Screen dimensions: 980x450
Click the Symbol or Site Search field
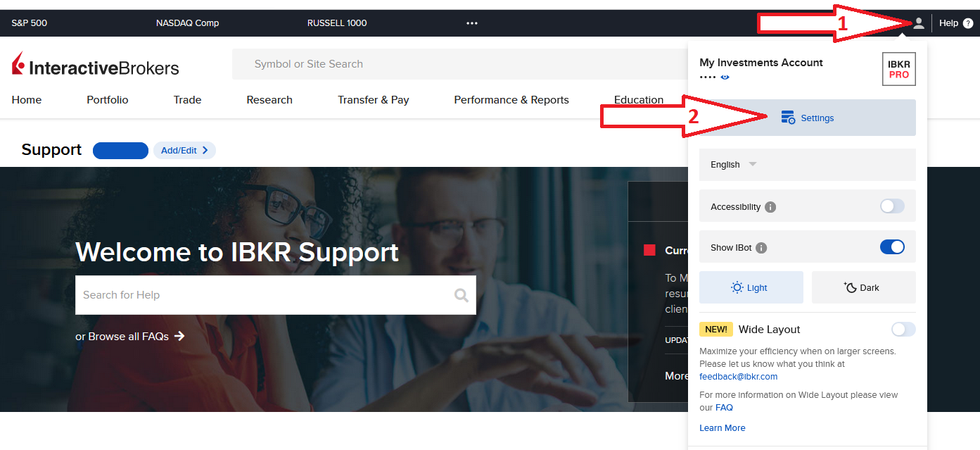click(x=459, y=64)
